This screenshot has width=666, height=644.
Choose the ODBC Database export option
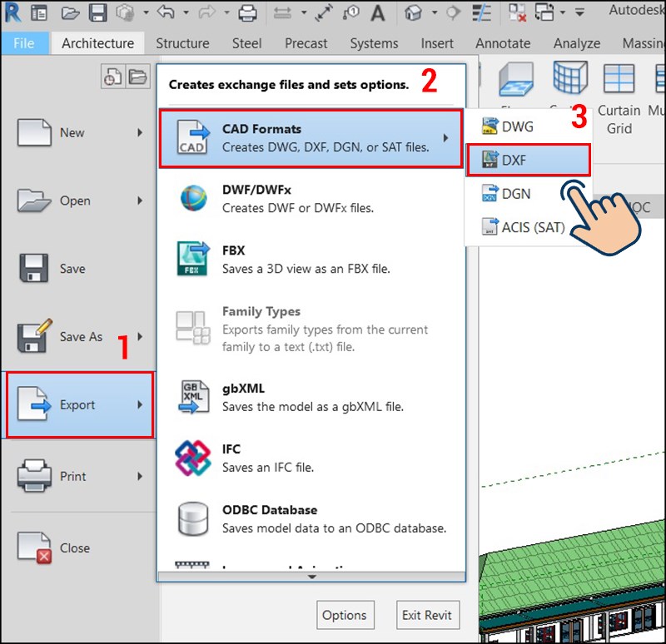coord(311,518)
